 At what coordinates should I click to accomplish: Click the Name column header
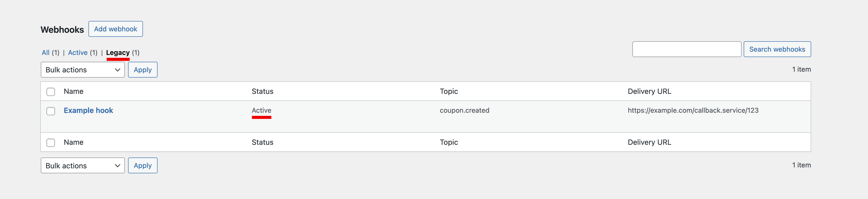73,91
